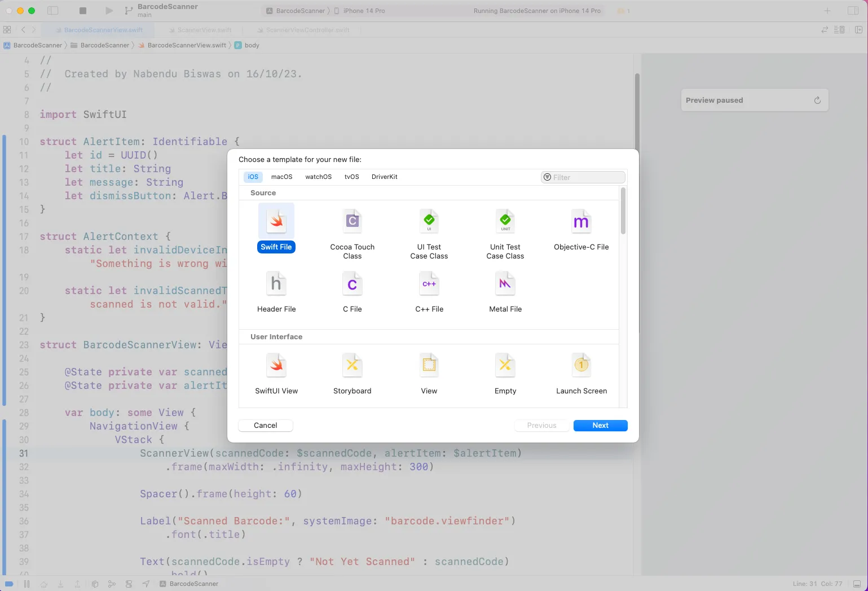868x591 pixels.
Task: Toggle breakpoints activation in debug bar
Action: [9, 584]
